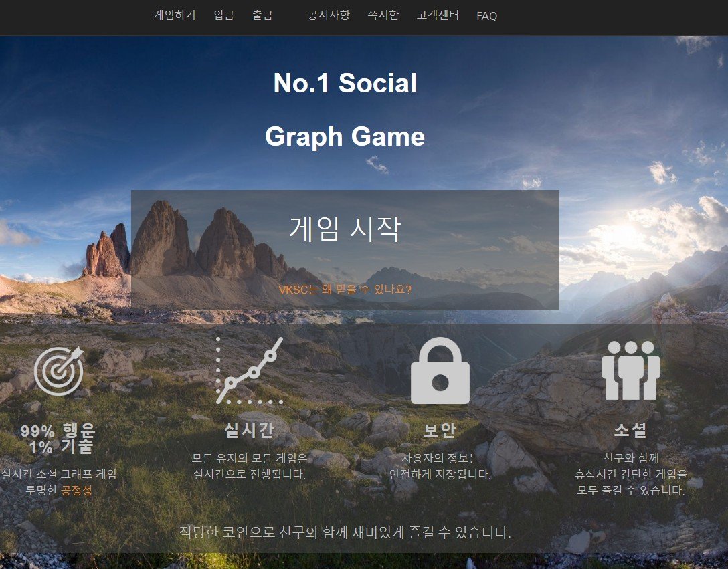
Task: Click the 실시간 heading
Action: tap(250, 430)
